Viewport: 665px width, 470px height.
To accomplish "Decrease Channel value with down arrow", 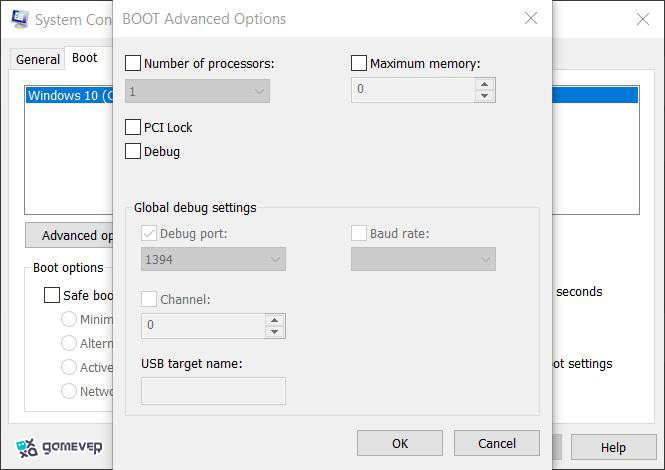I will 275,332.
